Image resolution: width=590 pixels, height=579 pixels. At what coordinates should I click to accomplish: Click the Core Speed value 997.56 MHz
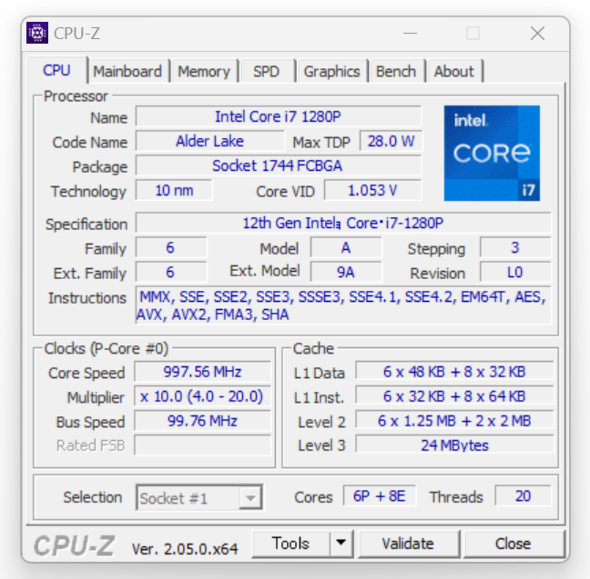pos(202,372)
